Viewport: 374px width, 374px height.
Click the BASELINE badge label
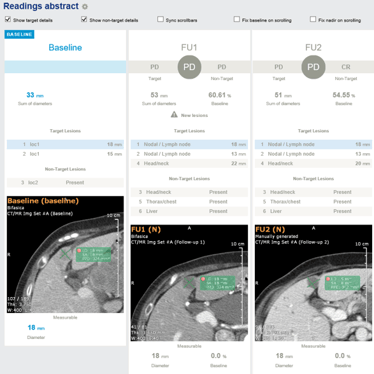pyautogui.click(x=19, y=34)
